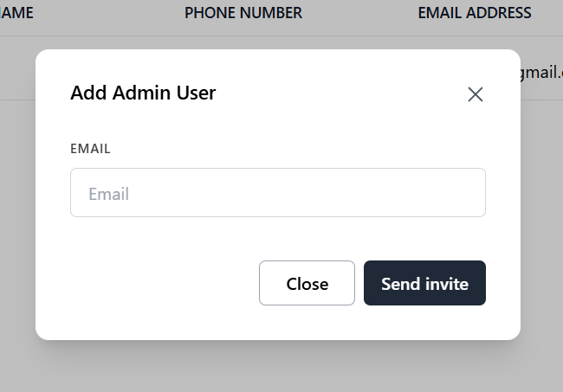Click the white Close button
The width and height of the screenshot is (563, 392).
coord(307,283)
